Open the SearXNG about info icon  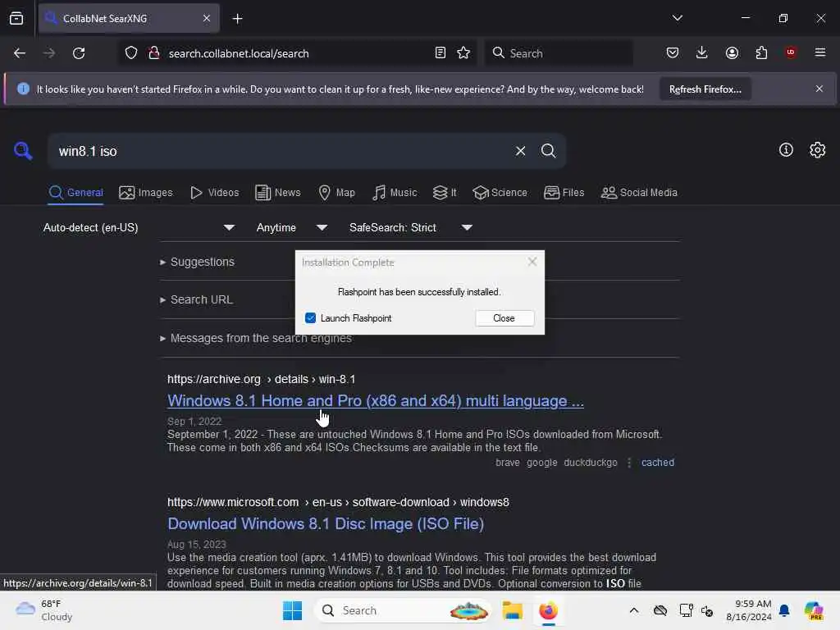[x=786, y=150]
